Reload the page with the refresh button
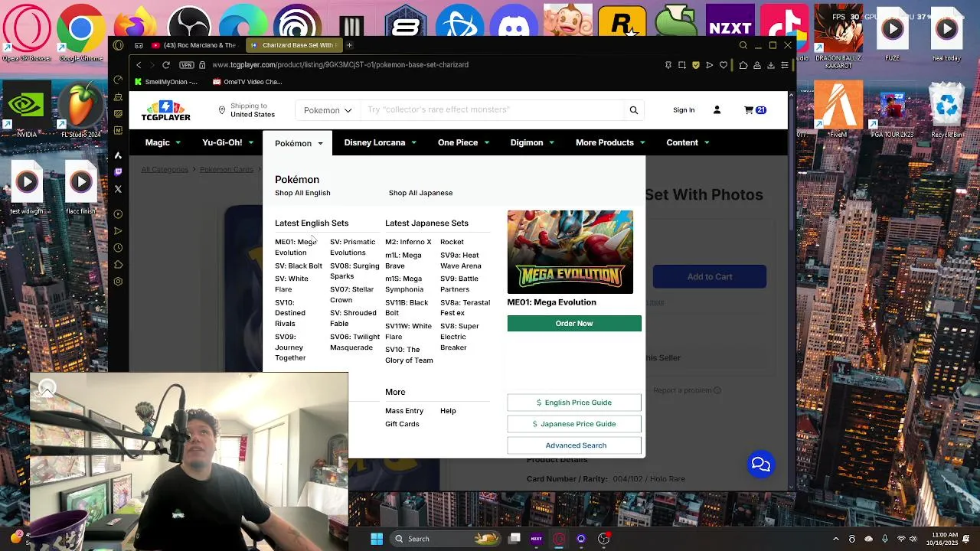980x551 pixels. coord(165,65)
